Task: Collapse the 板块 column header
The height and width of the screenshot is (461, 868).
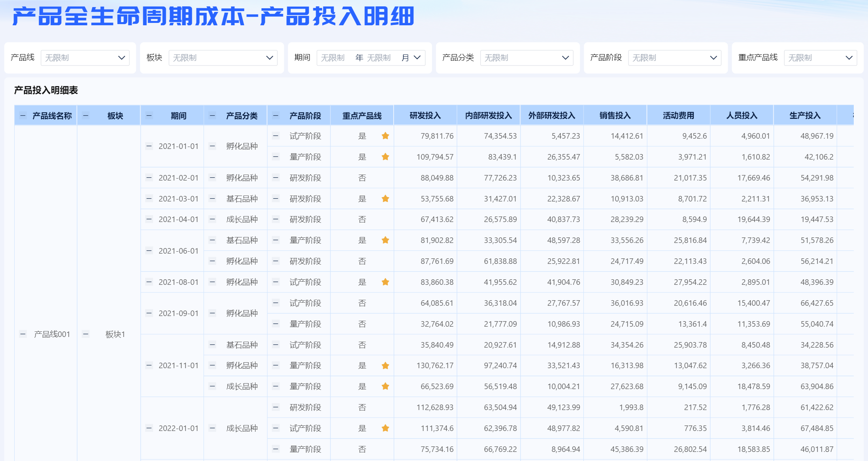Action: click(x=85, y=116)
